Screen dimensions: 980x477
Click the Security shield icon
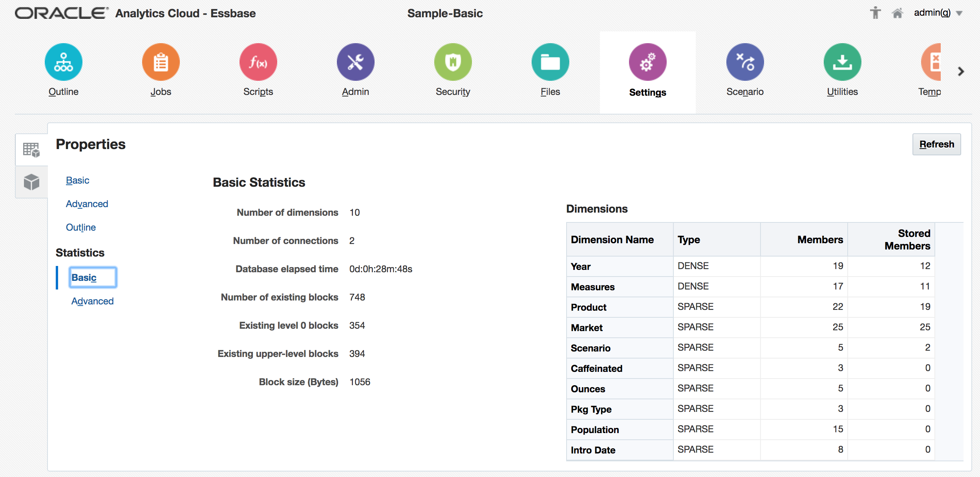pyautogui.click(x=453, y=62)
